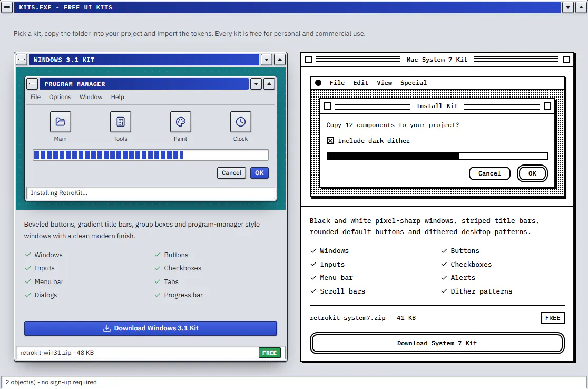Image resolution: width=588 pixels, height=389 pixels.
Task: Click the down arrow on Program Manager title bar
Action: click(256, 84)
